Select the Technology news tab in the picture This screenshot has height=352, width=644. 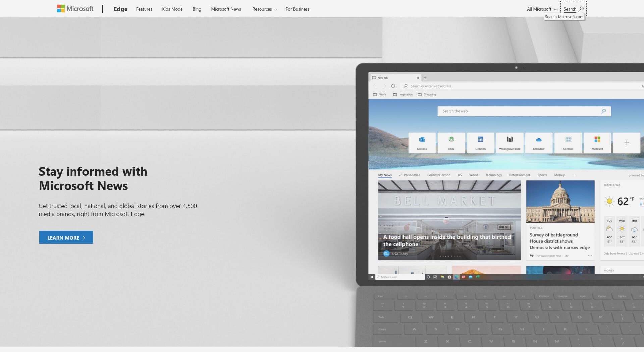pyautogui.click(x=494, y=175)
